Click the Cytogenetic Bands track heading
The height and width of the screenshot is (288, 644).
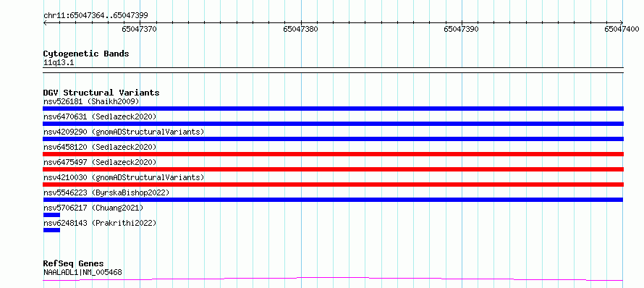(86, 54)
